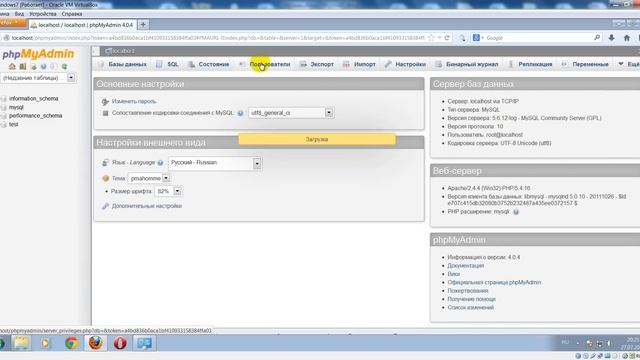The height and width of the screenshot is (360, 640).
Task: Select the mysql database name in tree
Action: click(16, 107)
